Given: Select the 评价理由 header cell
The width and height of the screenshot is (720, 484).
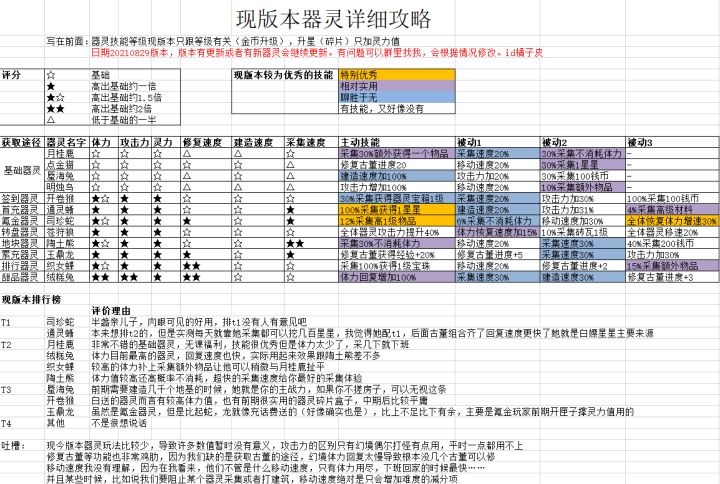Looking at the screenshot, I should coord(111,311).
